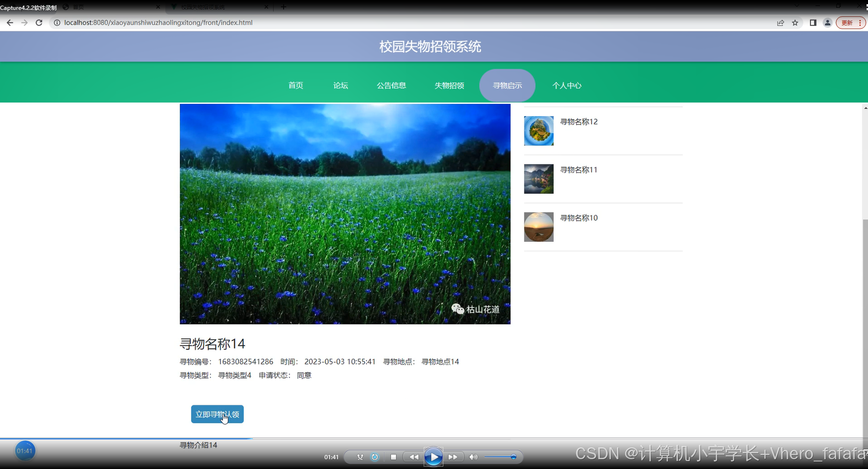Adjust the volume slider in the player
Image resolution: width=868 pixels, height=469 pixels.
[x=499, y=456]
